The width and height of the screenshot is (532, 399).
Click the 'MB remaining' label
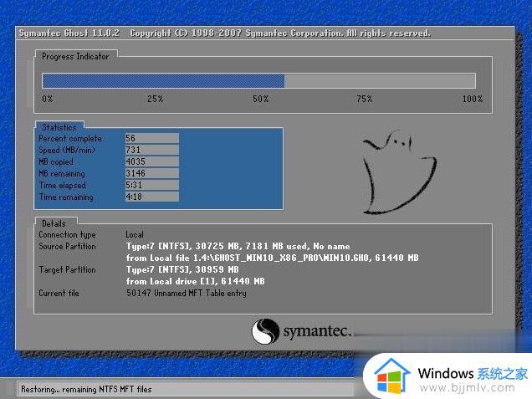coord(62,173)
